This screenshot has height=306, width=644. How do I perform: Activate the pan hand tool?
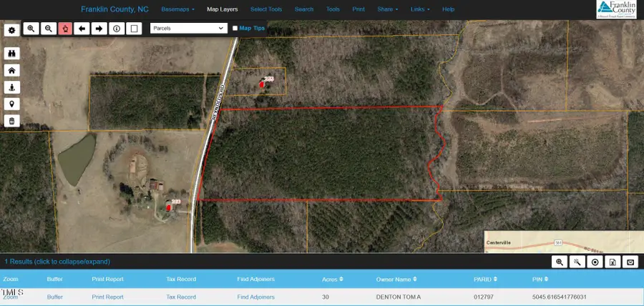[x=65, y=29]
